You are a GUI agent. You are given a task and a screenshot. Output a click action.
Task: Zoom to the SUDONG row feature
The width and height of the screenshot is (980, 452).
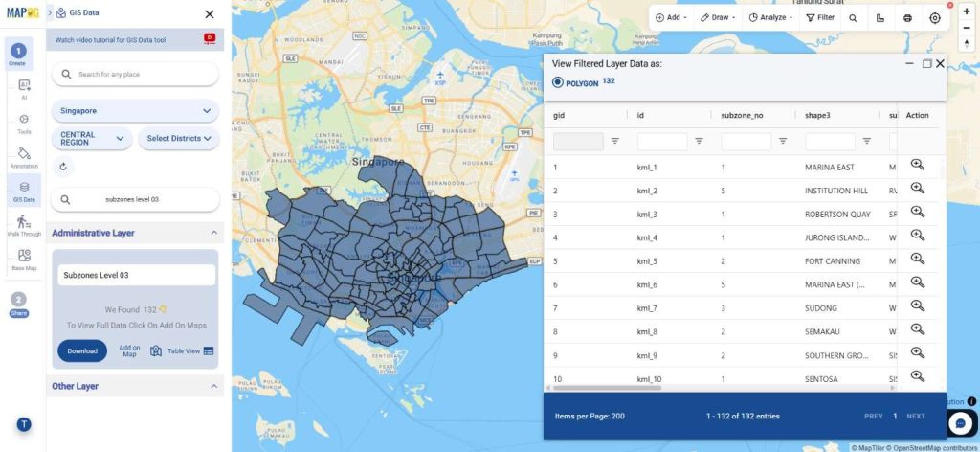pyautogui.click(x=917, y=305)
